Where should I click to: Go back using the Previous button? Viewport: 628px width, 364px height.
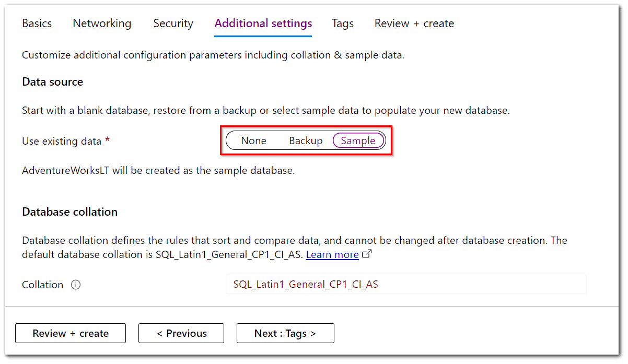(x=181, y=333)
